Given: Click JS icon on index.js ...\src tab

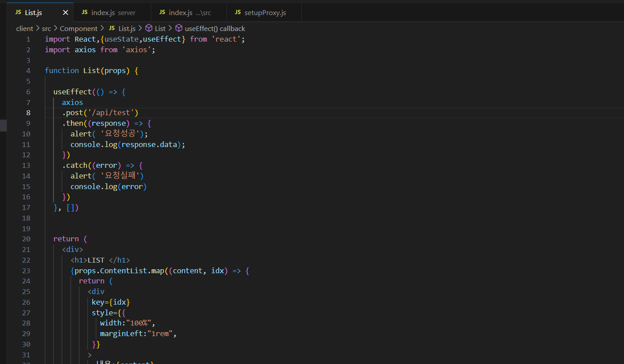Looking at the screenshot, I should coord(162,12).
